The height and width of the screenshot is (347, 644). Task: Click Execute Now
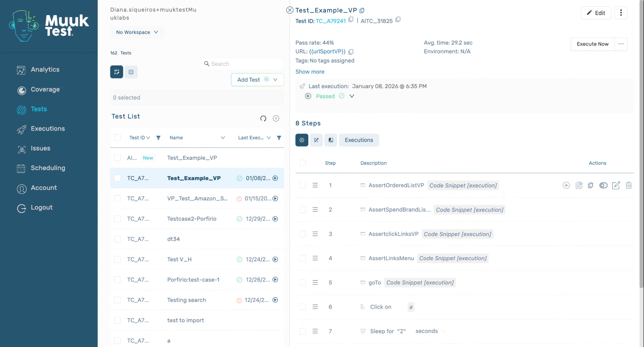point(592,44)
